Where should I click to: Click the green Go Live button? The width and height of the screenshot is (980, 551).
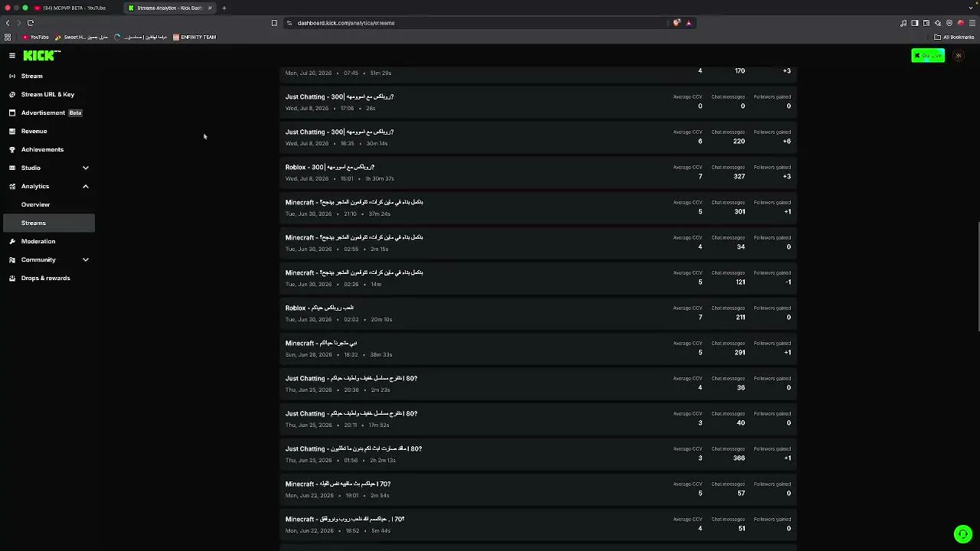928,55
